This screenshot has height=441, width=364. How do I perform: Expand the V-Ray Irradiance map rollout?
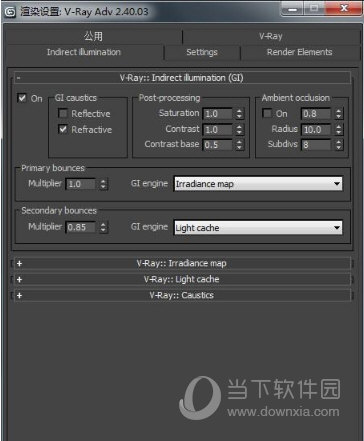point(182,263)
